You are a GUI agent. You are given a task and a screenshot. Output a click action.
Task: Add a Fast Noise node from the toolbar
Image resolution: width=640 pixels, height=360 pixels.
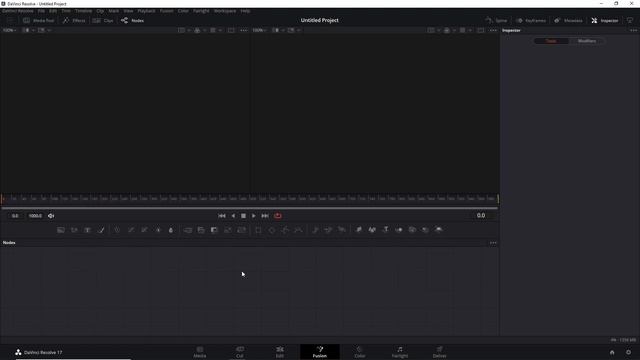(74, 230)
